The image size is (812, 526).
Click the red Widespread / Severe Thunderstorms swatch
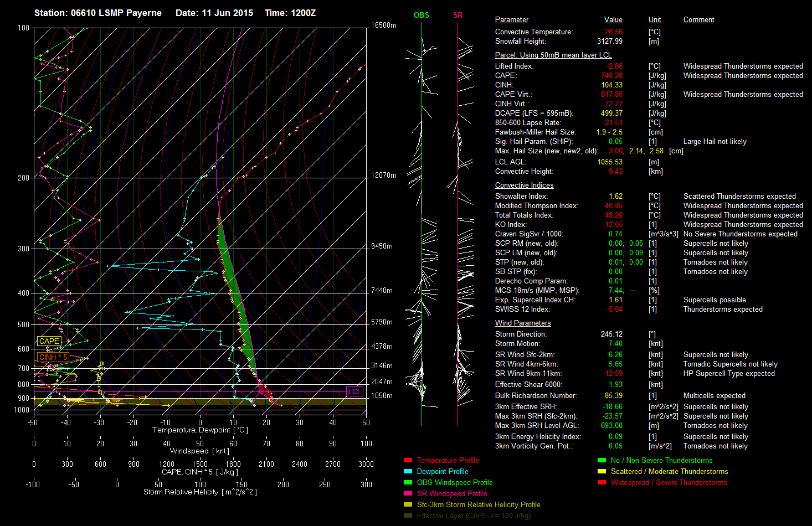click(x=602, y=482)
